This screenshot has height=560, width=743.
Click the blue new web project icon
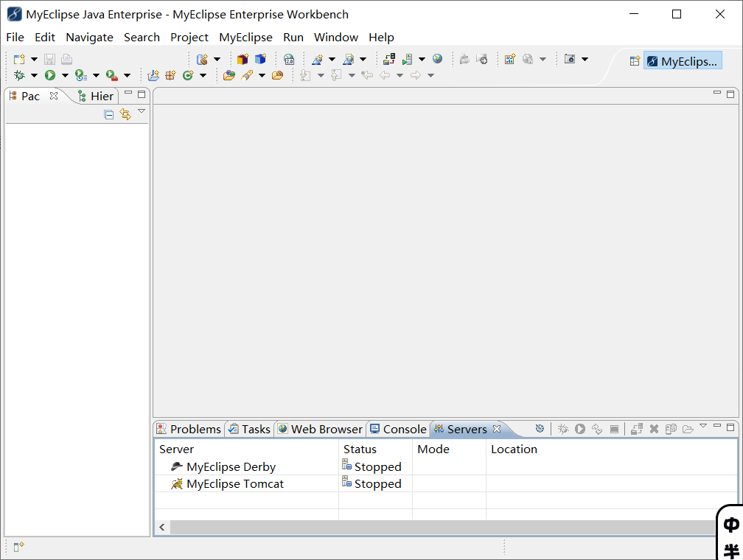coord(261,59)
